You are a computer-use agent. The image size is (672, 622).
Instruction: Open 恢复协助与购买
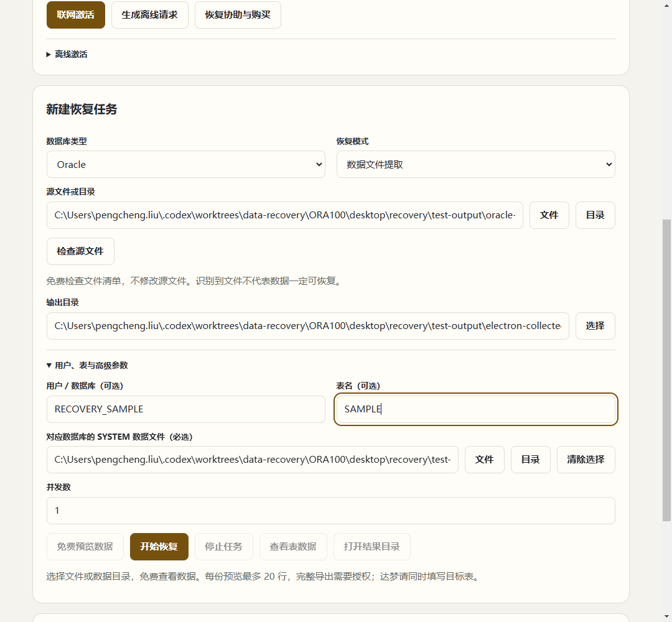click(238, 15)
